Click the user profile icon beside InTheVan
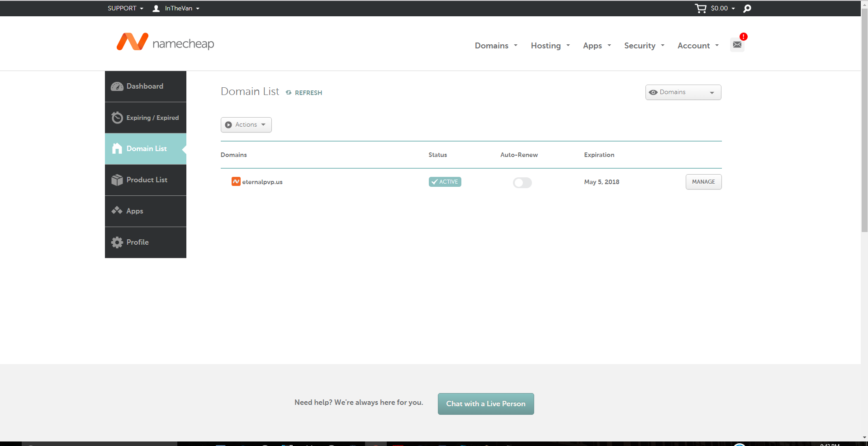 point(156,8)
